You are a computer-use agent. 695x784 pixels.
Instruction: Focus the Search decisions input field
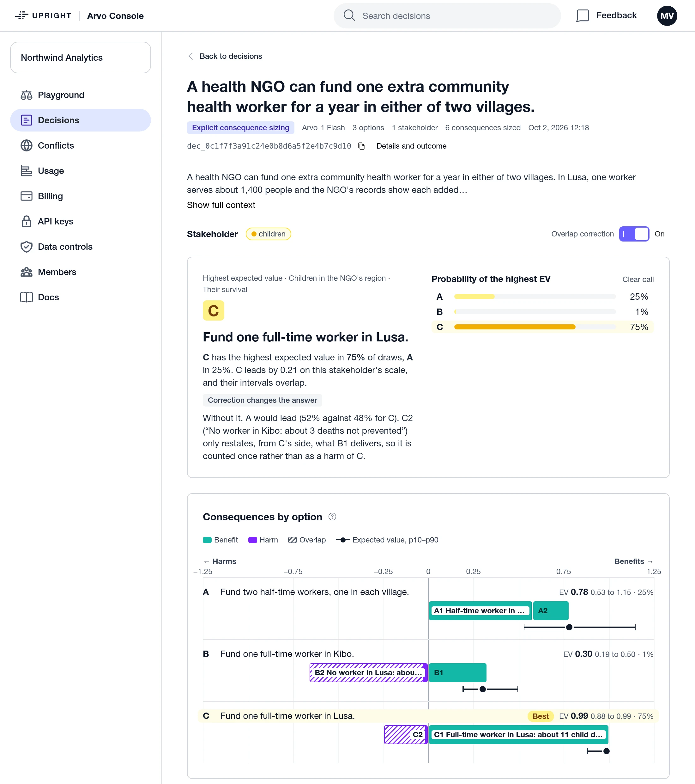click(447, 16)
